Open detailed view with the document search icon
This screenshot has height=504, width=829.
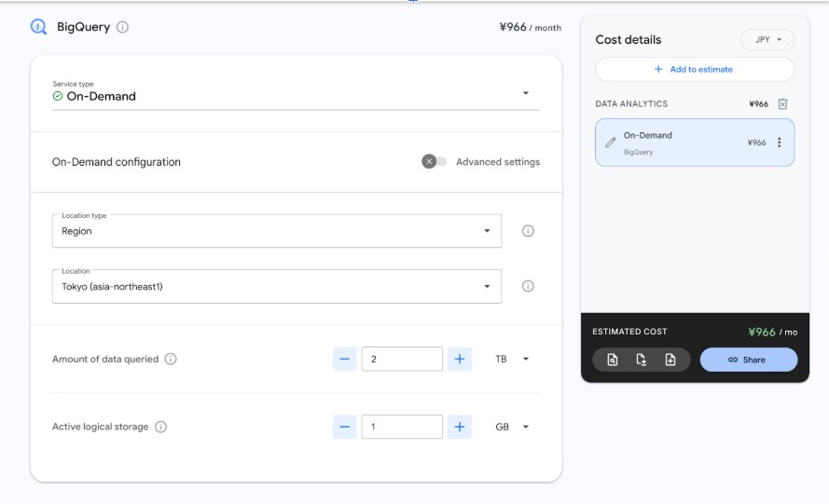613,360
